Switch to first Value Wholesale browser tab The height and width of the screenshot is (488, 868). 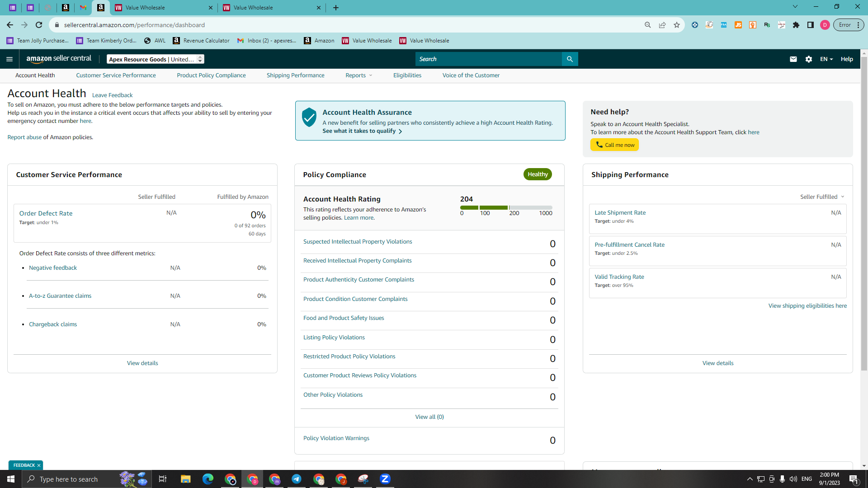[163, 8]
